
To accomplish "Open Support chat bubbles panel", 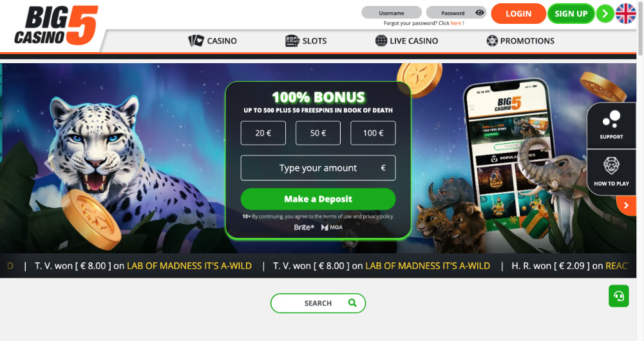I will tap(611, 125).
